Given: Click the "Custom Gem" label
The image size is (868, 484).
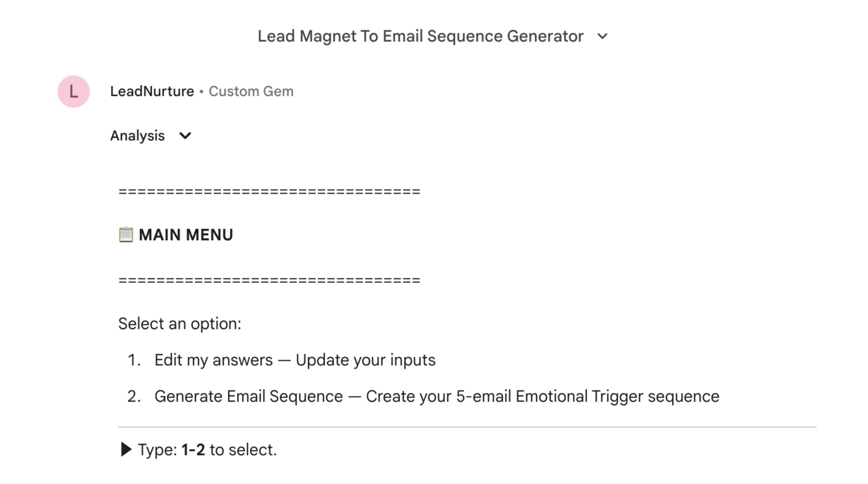Looking at the screenshot, I should 251,92.
